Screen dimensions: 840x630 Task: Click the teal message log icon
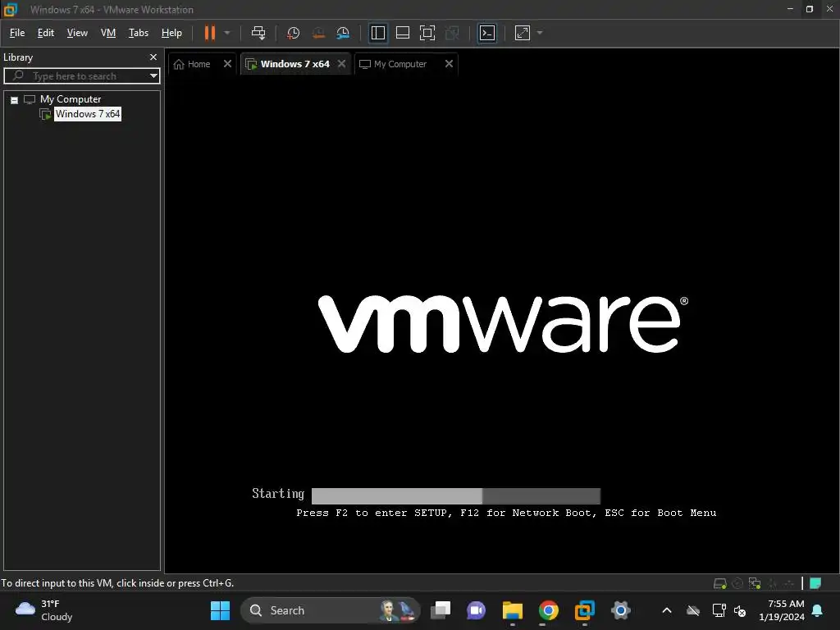coord(815,583)
